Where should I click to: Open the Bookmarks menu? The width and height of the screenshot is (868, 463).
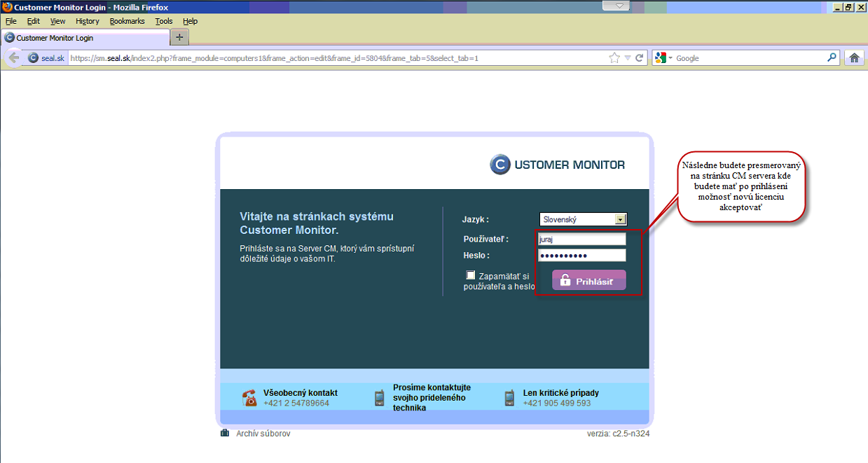pos(127,21)
